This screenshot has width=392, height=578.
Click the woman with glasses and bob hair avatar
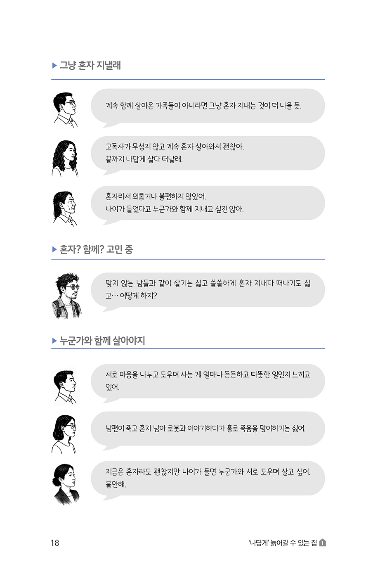coord(64,434)
